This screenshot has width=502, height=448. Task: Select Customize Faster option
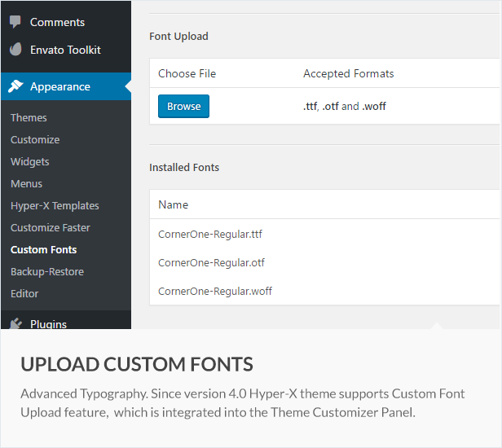tap(51, 228)
